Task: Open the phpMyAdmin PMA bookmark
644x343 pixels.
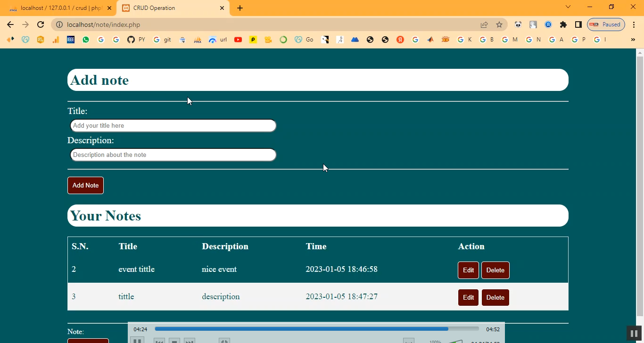Action: (x=198, y=40)
